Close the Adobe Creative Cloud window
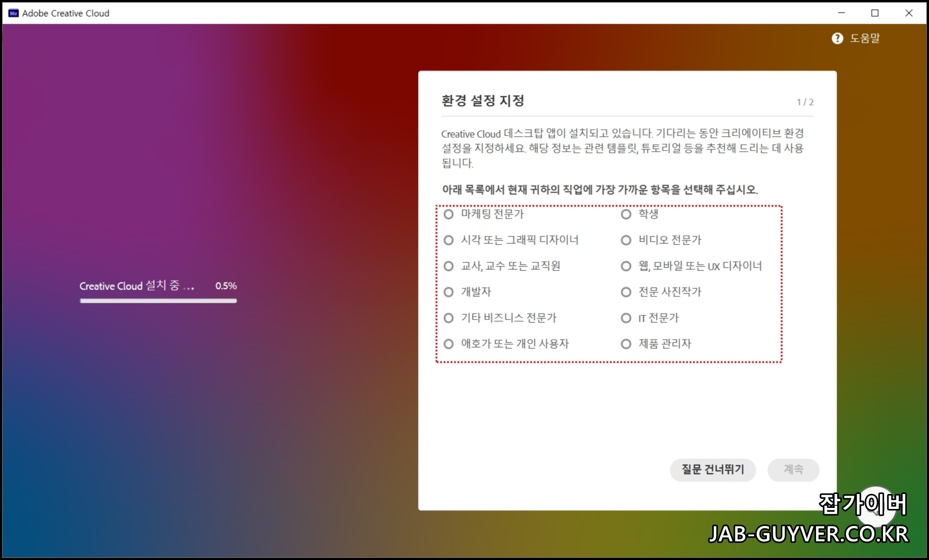 (x=909, y=13)
